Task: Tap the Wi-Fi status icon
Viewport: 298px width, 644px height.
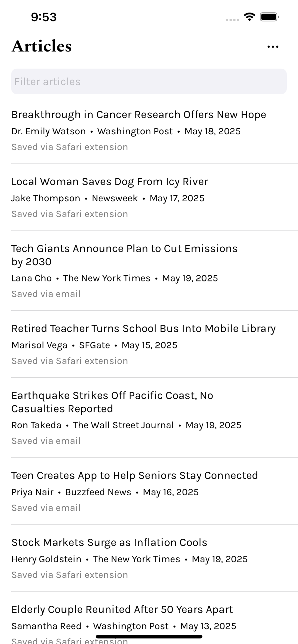Action: pyautogui.click(x=249, y=17)
